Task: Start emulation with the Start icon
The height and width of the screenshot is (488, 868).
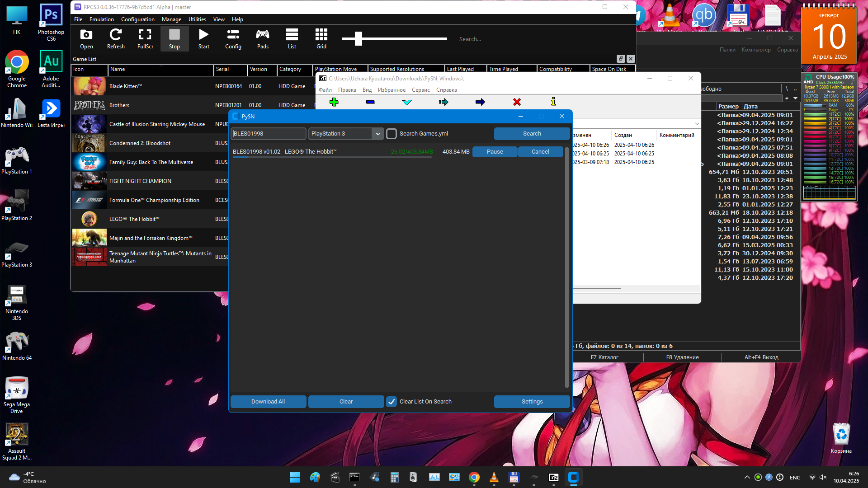Action: tap(204, 39)
